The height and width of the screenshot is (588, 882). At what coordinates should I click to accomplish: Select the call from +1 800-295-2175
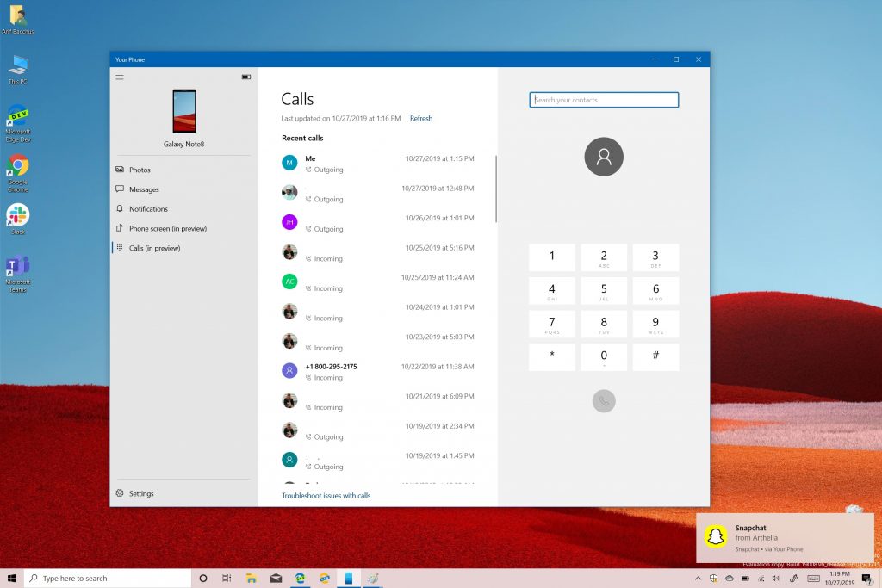332,366
